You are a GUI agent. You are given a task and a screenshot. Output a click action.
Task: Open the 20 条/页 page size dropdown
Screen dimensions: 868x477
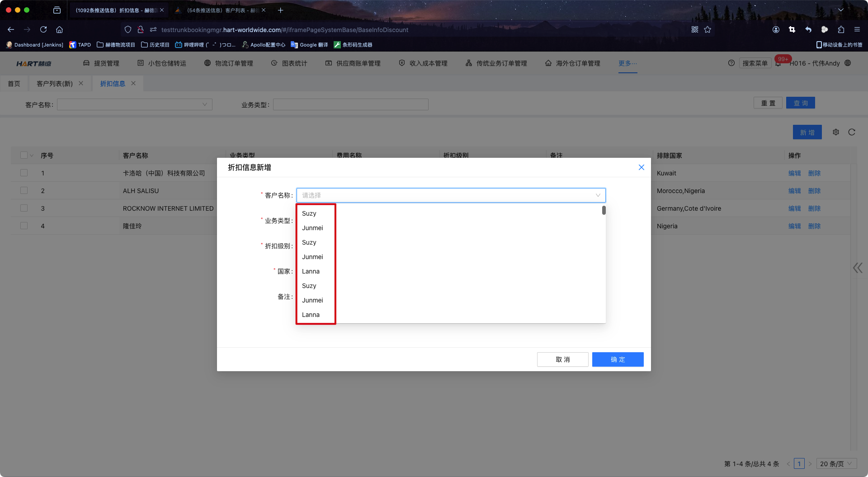836,463
